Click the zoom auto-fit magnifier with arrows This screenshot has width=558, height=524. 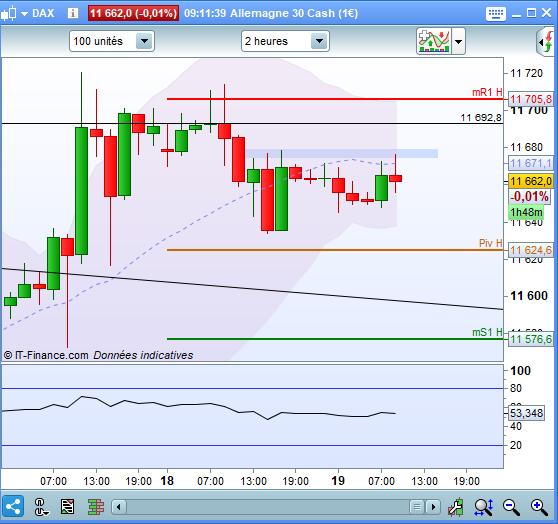pos(484,507)
